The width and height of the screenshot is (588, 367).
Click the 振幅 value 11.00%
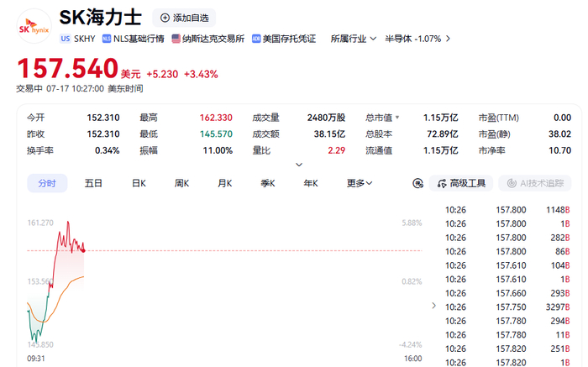(218, 150)
